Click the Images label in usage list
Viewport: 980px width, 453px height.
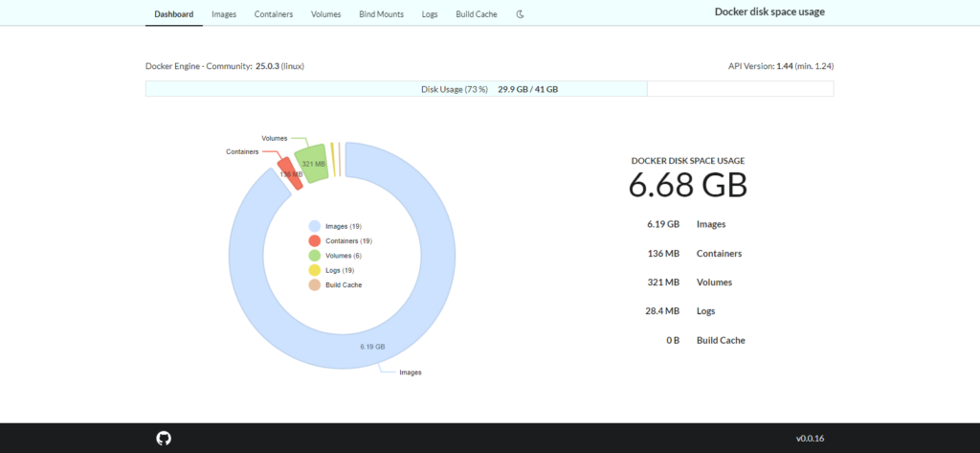(711, 224)
